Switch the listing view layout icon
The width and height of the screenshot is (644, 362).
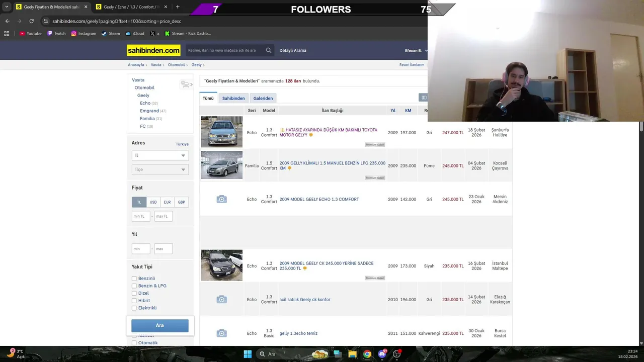424,98
